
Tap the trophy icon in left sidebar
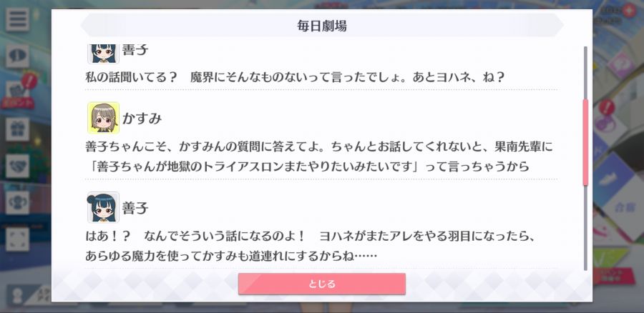click(17, 203)
